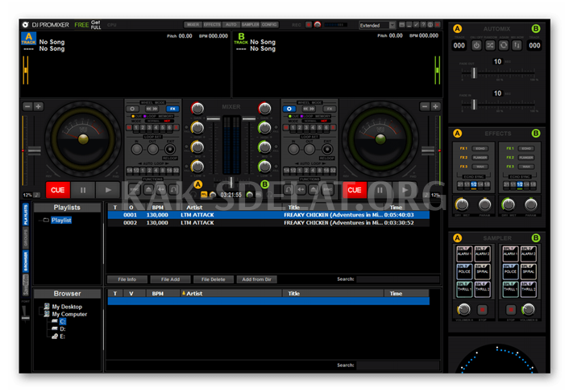
Task: Click the File Info button
Action: tap(127, 279)
